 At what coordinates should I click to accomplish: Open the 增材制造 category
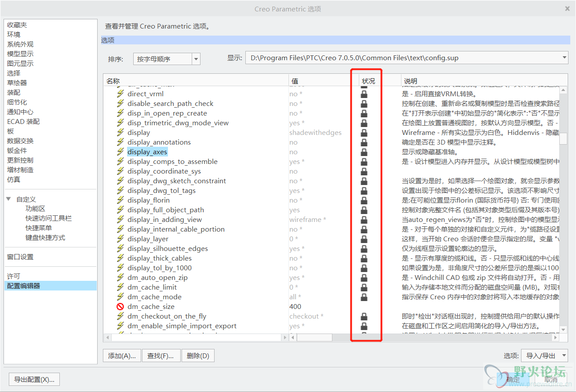(20, 170)
